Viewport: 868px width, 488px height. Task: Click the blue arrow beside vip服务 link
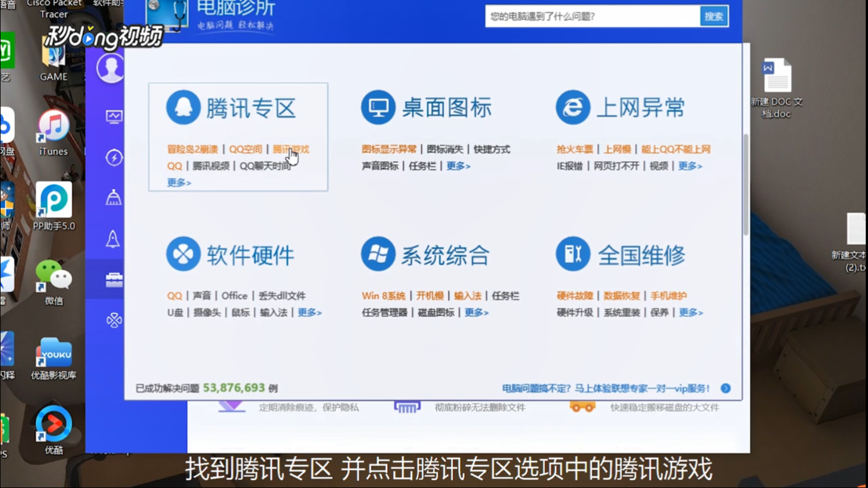pyautogui.click(x=726, y=388)
